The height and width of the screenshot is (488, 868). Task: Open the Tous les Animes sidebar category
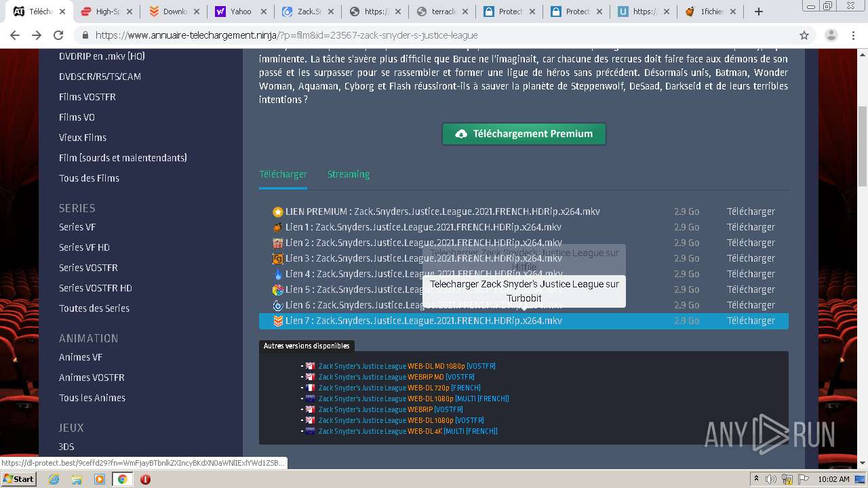92,398
